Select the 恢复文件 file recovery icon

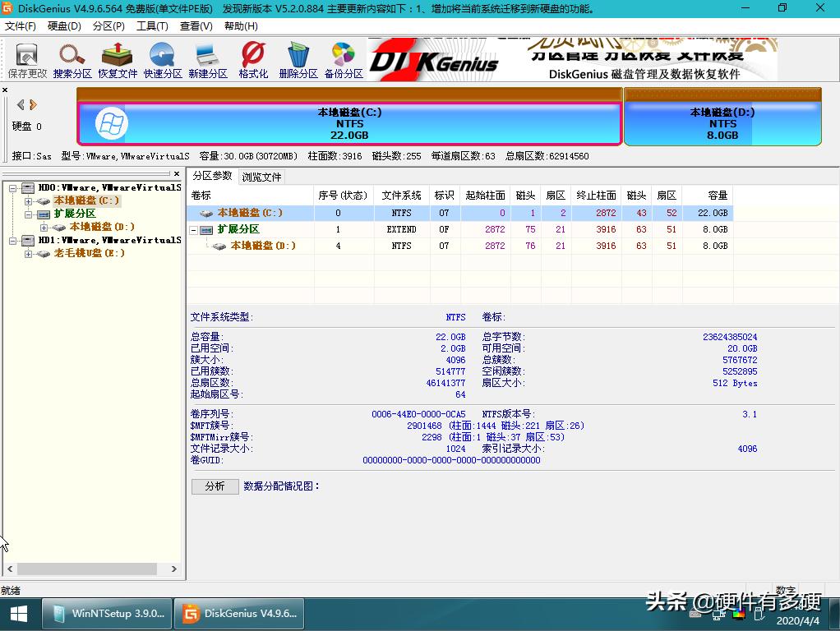[x=117, y=58]
